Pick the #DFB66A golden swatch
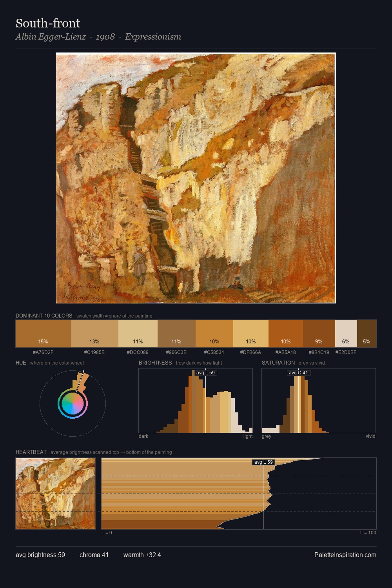Viewport: 392px width, 588px height. 251,334
